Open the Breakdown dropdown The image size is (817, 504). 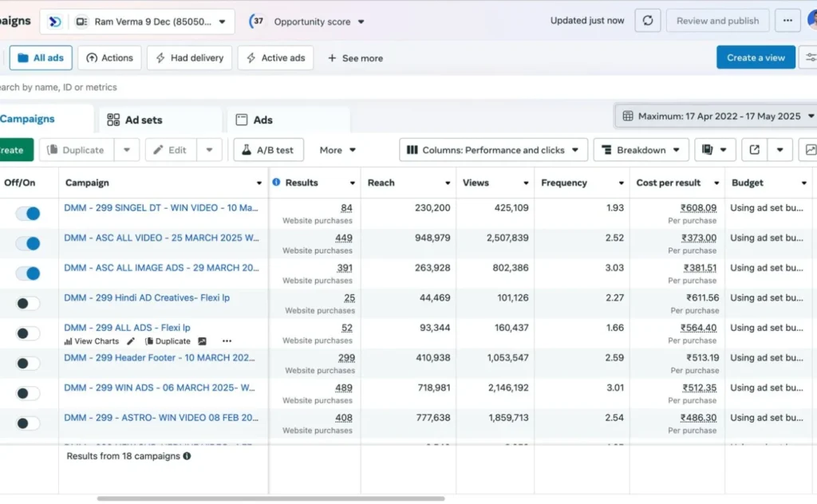tap(641, 150)
